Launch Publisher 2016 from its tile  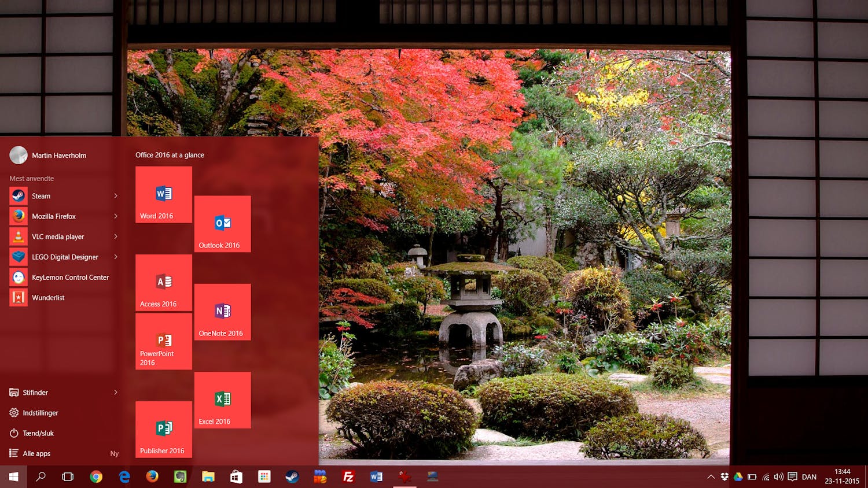[163, 430]
